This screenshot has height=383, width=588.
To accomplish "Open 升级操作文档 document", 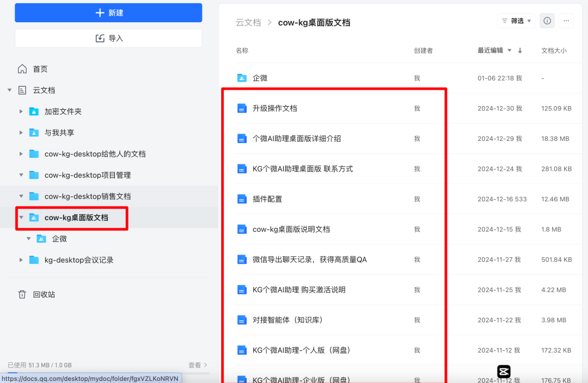I will tap(274, 108).
